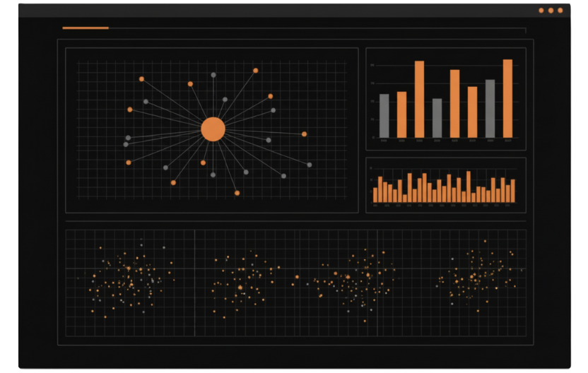Select the leftmost bar in the small bar chart
Image resolution: width=588 pixels, height=373 pixels.
point(375,195)
